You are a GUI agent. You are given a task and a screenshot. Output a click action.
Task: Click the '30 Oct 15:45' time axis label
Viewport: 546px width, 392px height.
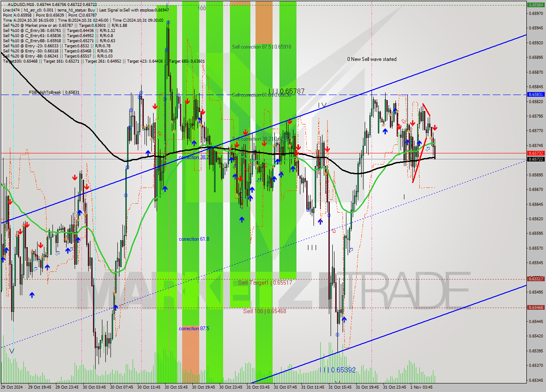177,387
